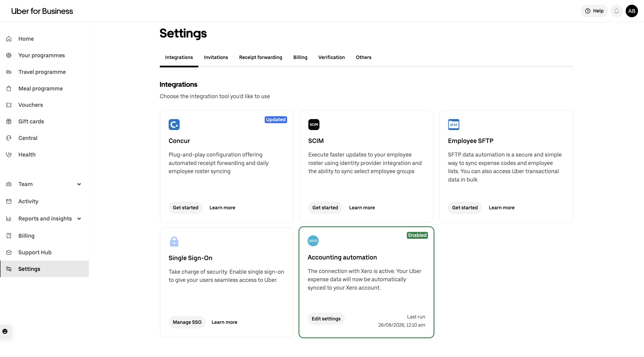Viewport: 644px width, 357px height.
Task: Expand Reports and insights chevron
Action: 79,219
